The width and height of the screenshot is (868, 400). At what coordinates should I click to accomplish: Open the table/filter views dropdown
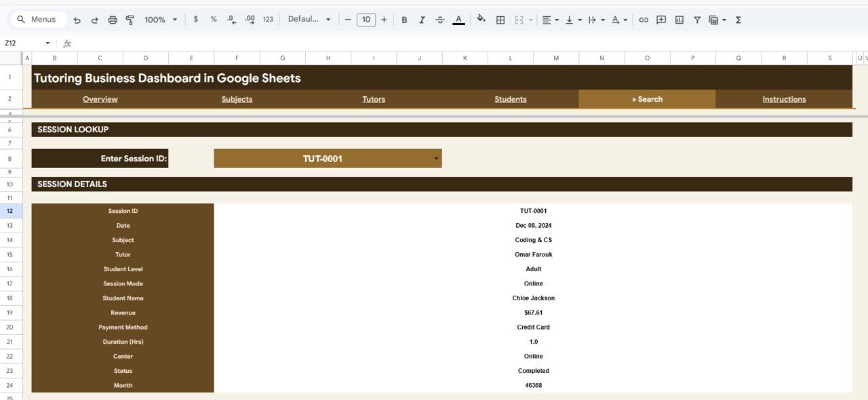tap(717, 20)
